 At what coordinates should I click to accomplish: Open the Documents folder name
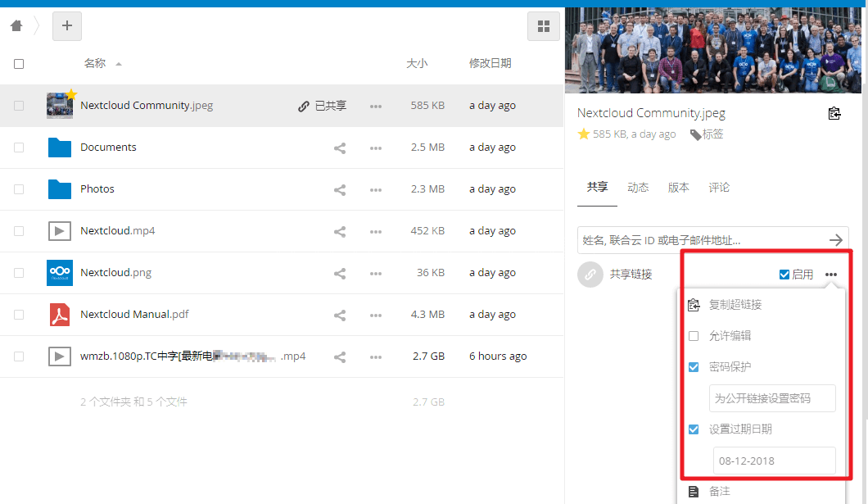click(108, 148)
